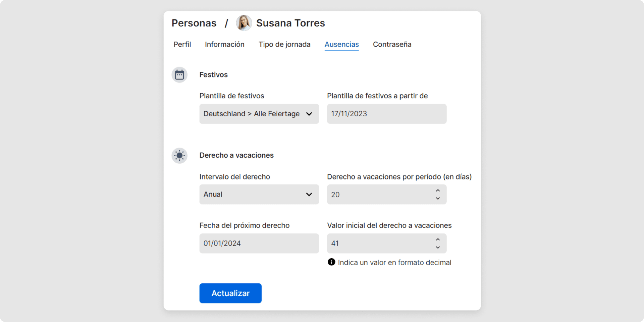Open the Tipo de jornada tab
The width and height of the screenshot is (644, 322).
(284, 44)
